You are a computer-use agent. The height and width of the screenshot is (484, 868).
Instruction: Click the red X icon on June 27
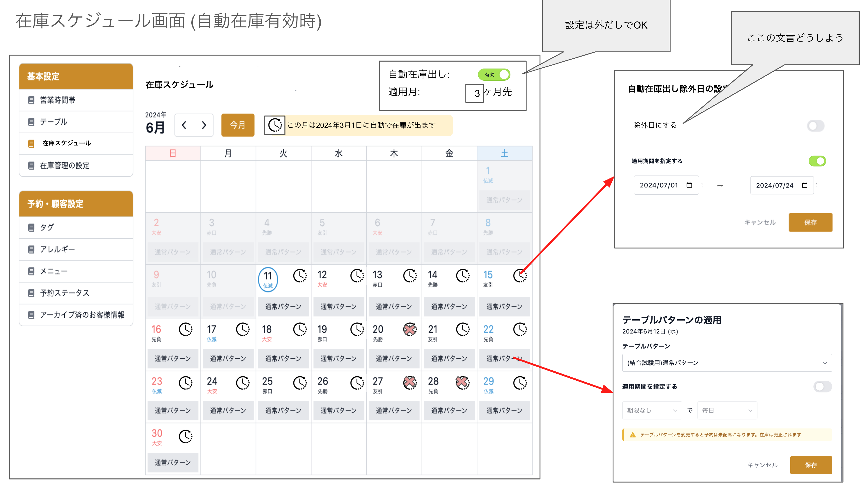coord(410,382)
